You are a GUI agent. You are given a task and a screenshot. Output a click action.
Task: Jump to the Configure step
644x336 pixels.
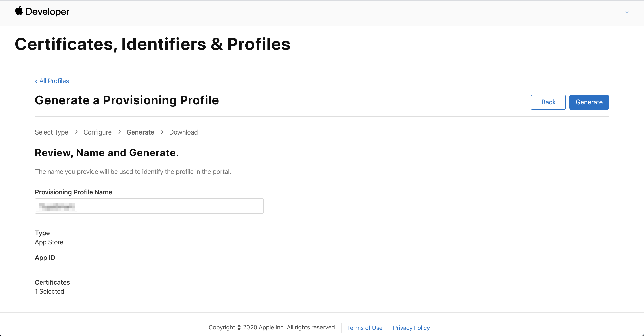[97, 132]
